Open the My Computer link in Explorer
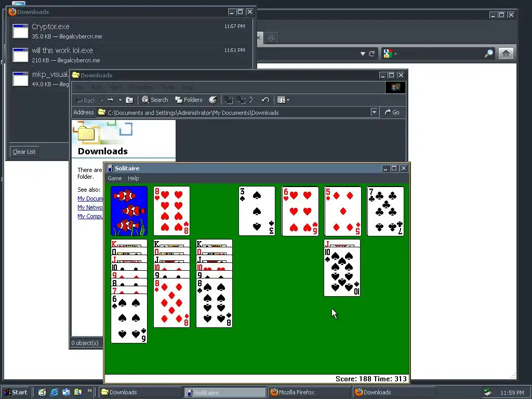532x399 pixels. [90, 216]
